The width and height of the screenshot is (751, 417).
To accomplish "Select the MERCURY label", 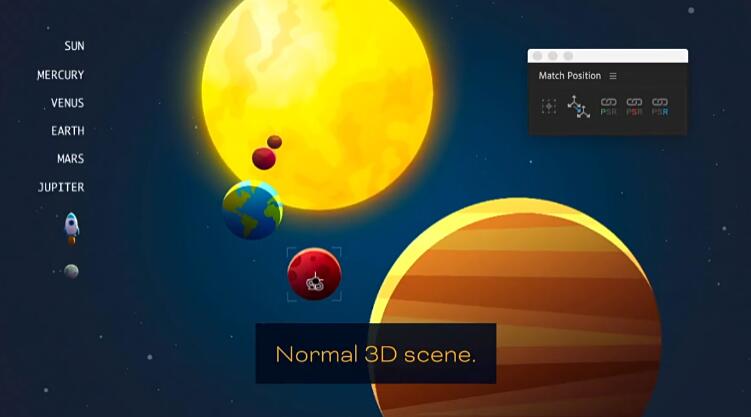I will [x=60, y=75].
